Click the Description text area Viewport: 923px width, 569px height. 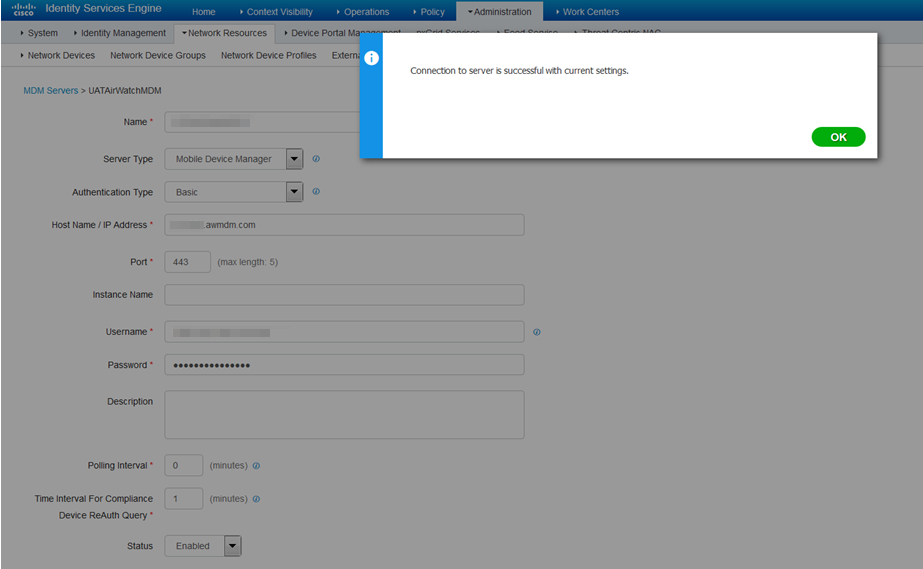[344, 414]
